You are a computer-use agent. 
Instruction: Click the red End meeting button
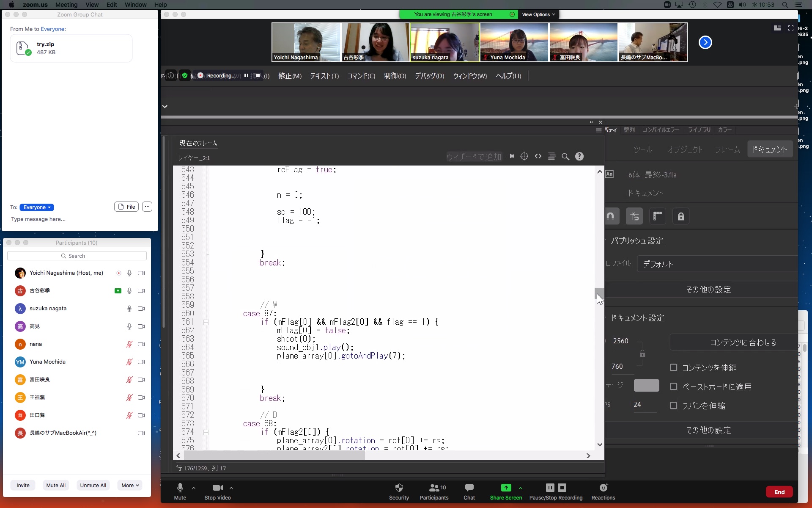coord(779,492)
